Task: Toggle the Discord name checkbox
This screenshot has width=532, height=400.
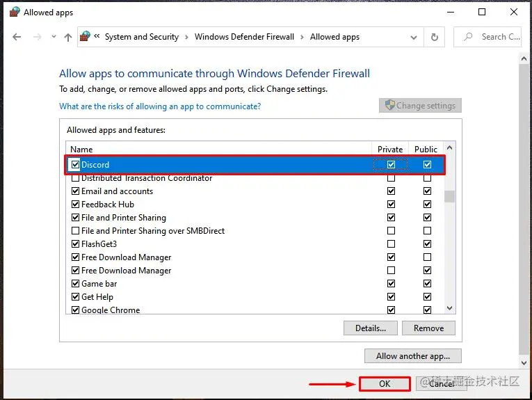Action: coord(75,165)
